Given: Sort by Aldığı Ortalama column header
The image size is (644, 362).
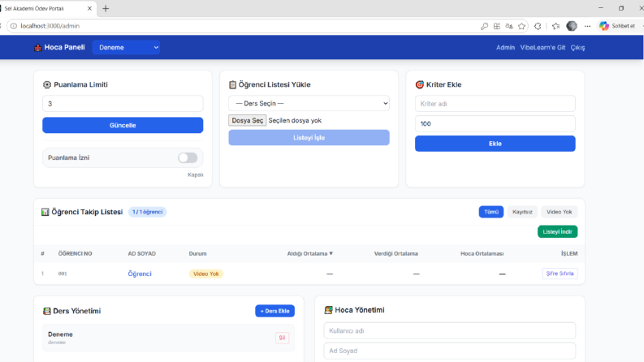Looking at the screenshot, I should click(310, 254).
